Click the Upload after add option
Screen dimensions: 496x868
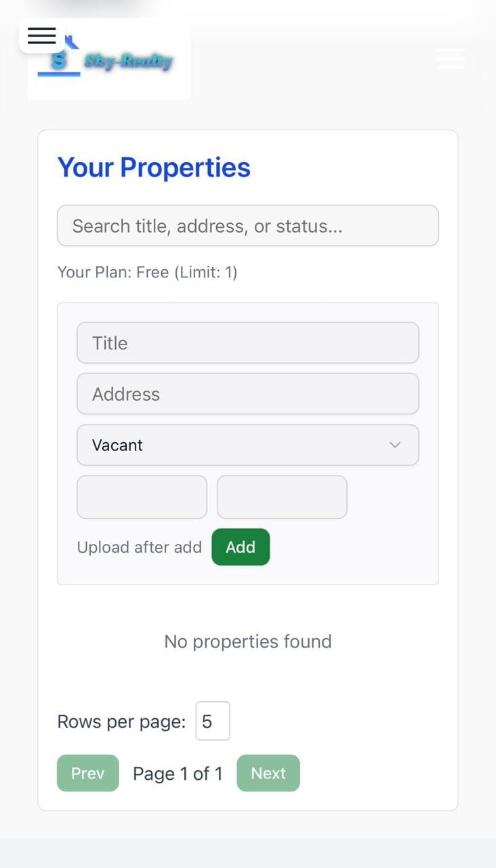(x=140, y=547)
